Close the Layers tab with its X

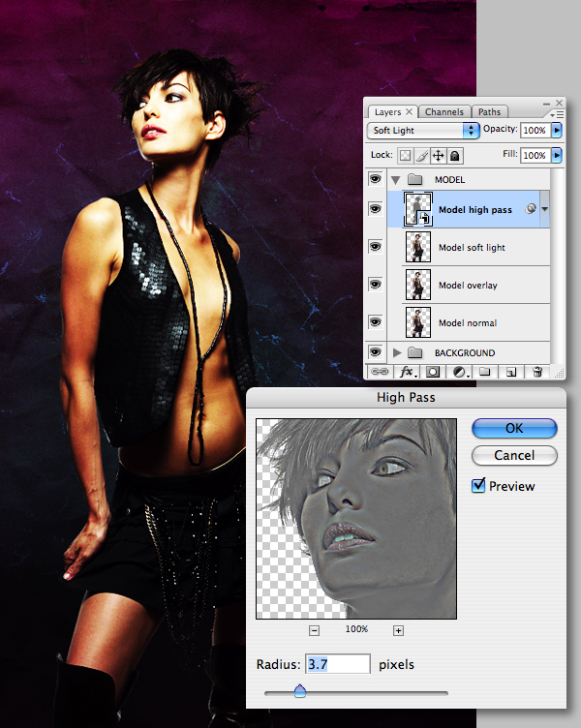409,112
